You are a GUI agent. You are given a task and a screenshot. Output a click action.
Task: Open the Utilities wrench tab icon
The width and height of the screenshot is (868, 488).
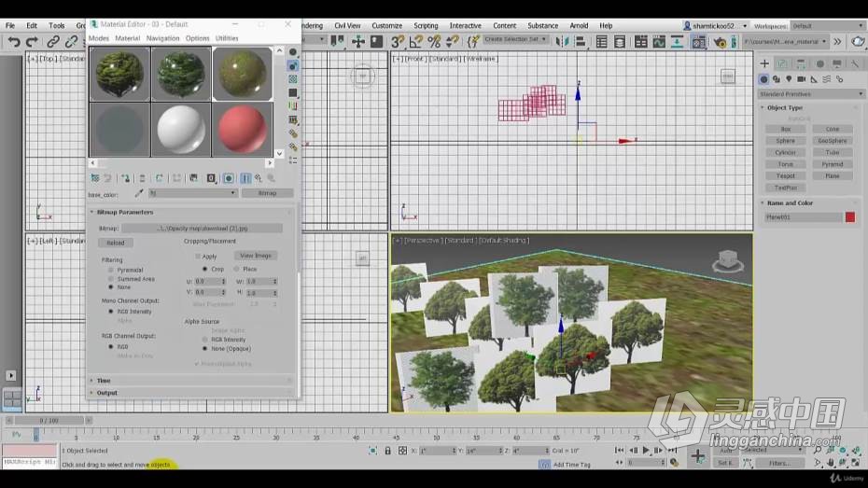855,63
